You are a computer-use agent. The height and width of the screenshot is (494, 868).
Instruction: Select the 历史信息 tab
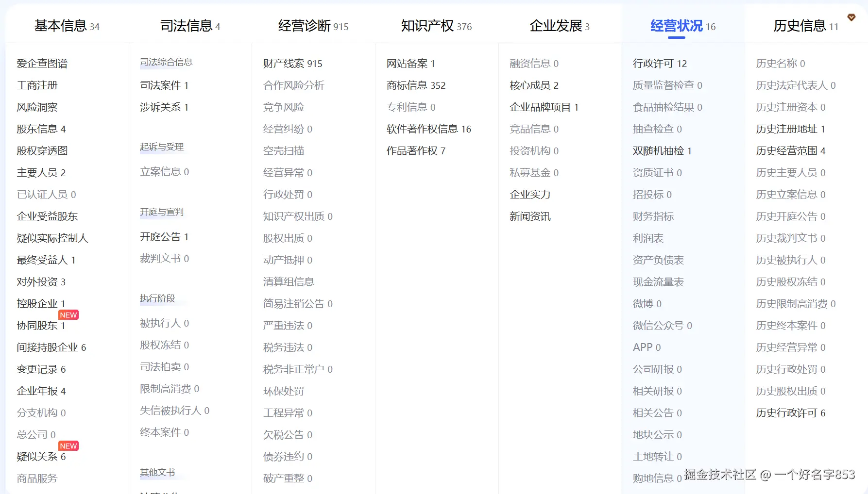tap(806, 26)
